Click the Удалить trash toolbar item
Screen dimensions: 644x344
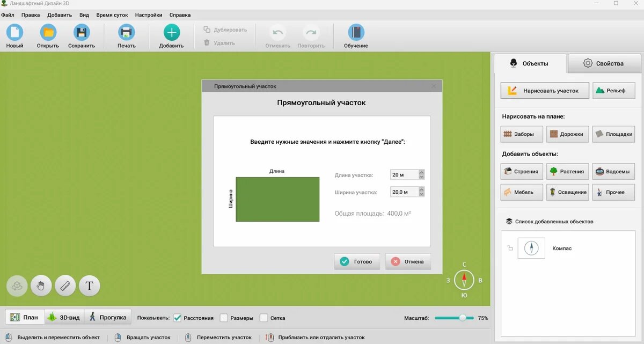219,43
